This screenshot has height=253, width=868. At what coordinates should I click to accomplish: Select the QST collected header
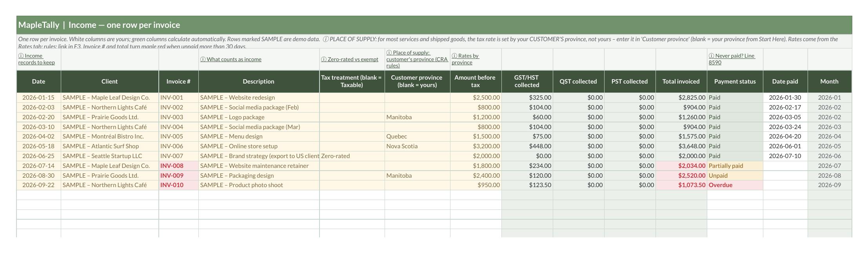578,82
